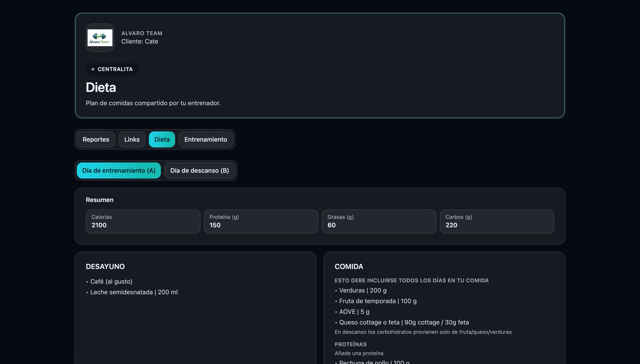
Task: Click the CENTRALITA status badge
Action: [x=112, y=69]
